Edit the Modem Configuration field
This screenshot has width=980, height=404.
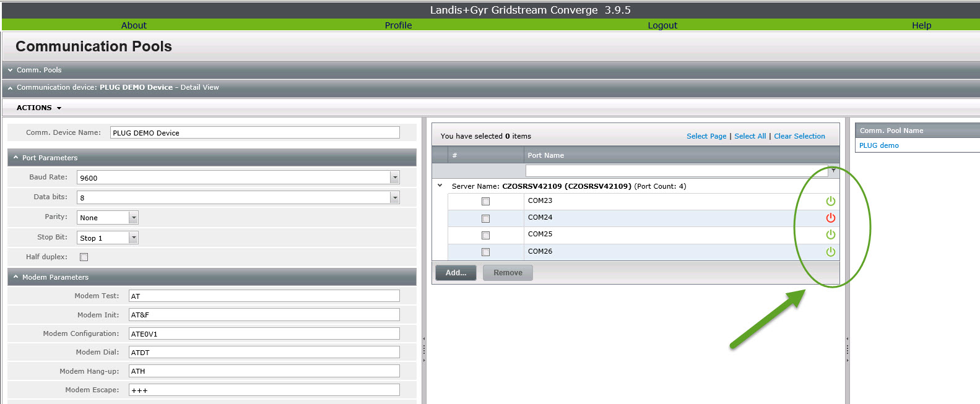pyautogui.click(x=264, y=333)
